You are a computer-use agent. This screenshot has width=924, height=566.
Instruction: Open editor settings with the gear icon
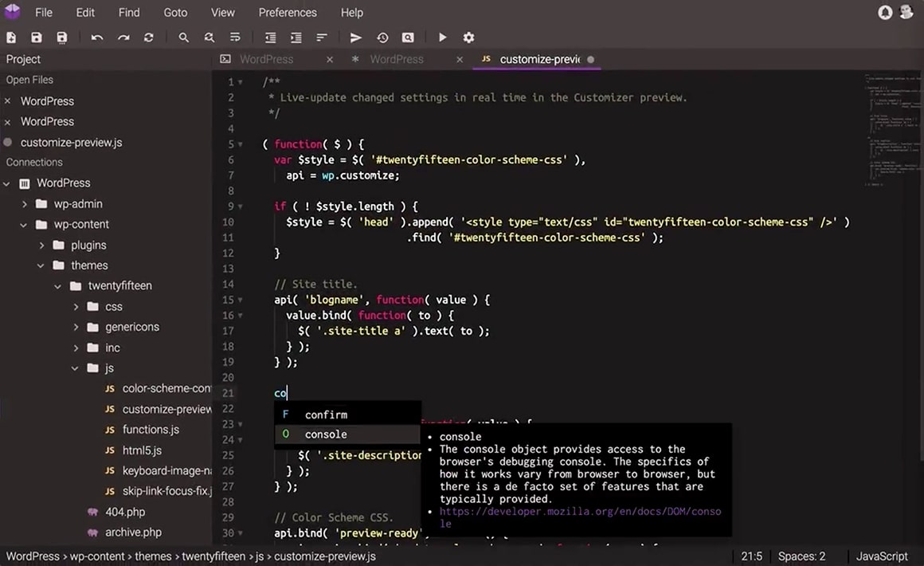pyautogui.click(x=468, y=37)
